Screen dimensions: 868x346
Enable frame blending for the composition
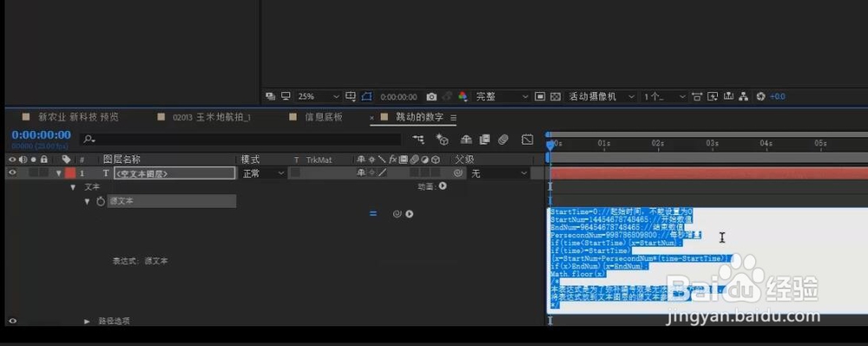(484, 140)
